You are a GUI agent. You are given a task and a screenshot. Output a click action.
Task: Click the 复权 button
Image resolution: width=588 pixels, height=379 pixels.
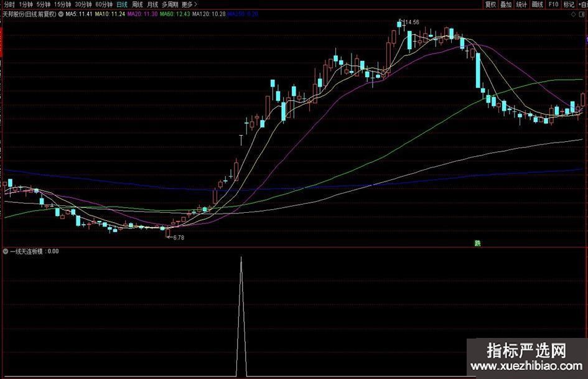[x=490, y=4]
